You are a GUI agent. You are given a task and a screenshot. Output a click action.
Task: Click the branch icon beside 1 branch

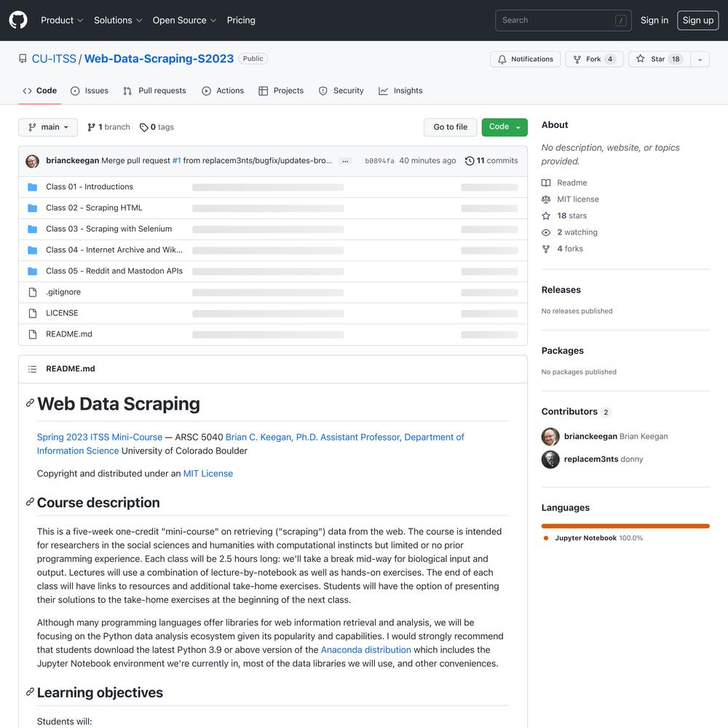click(92, 127)
